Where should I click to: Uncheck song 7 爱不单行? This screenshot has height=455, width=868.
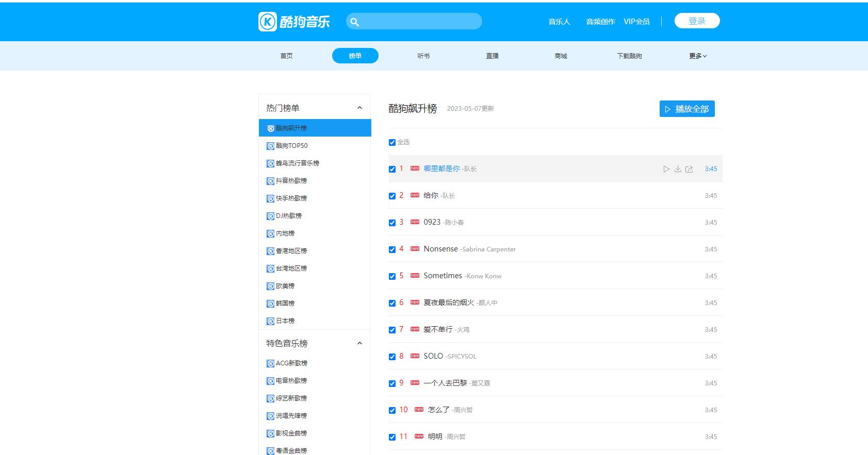pyautogui.click(x=392, y=330)
